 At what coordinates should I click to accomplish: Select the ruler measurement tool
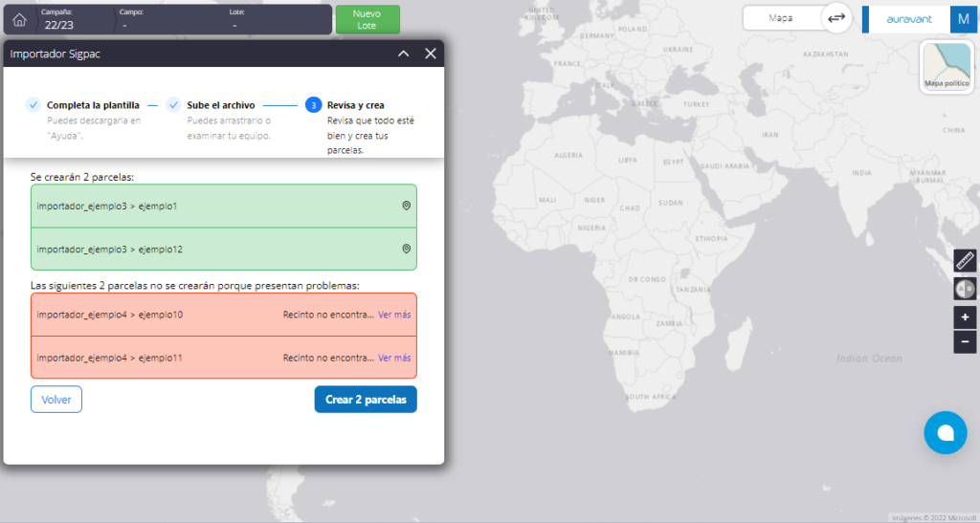(x=965, y=260)
